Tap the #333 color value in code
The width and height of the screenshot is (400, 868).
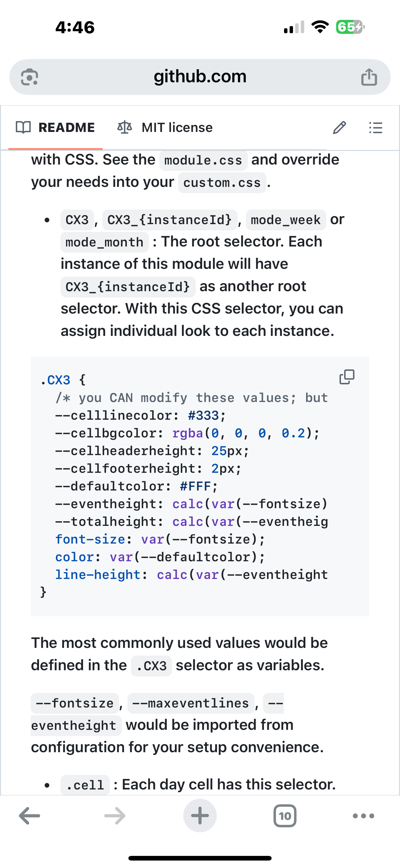203,416
